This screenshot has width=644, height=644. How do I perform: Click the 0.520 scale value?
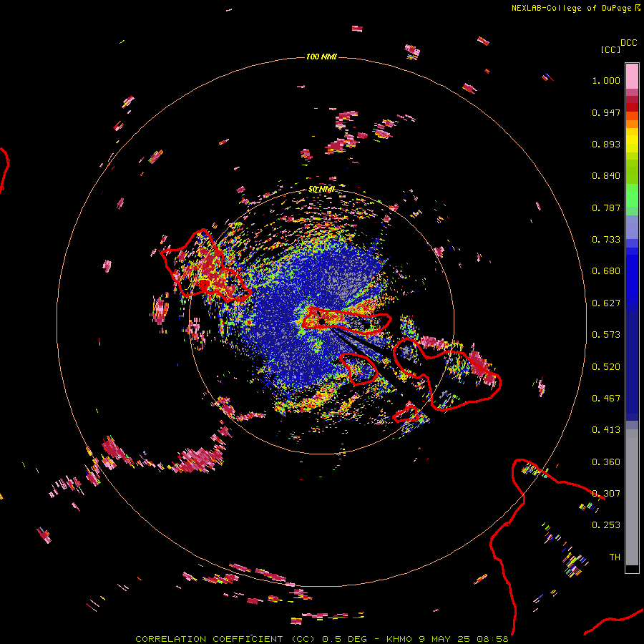click(x=606, y=367)
